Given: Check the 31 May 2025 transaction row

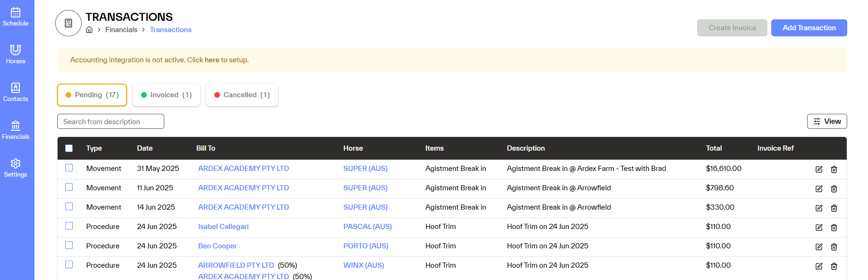Looking at the screenshot, I should click(69, 168).
